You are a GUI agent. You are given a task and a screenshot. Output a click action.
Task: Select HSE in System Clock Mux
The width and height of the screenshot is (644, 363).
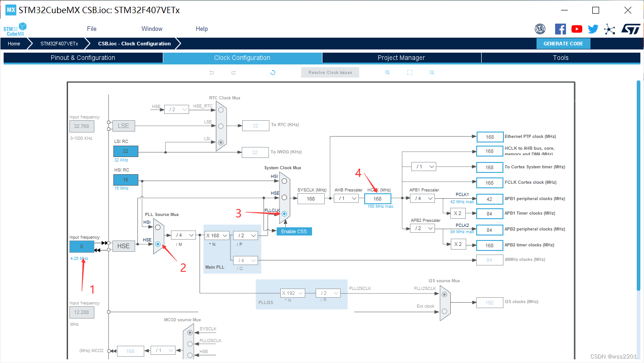tap(284, 197)
